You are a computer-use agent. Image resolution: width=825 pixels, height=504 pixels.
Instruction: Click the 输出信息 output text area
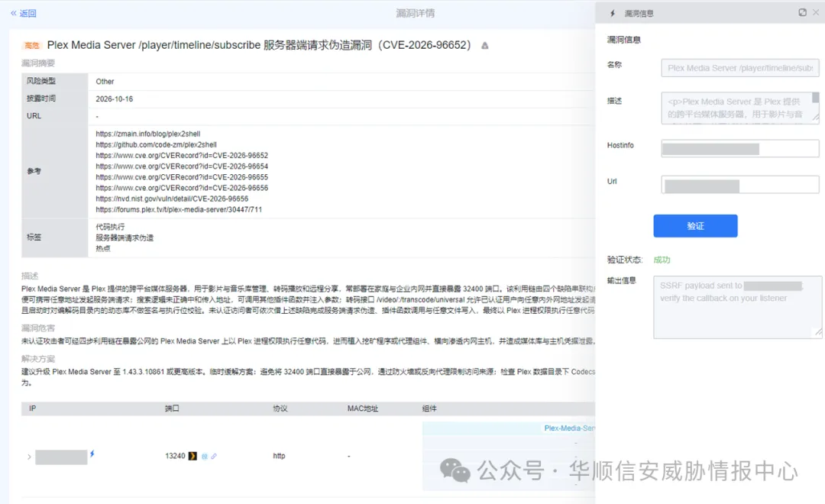tap(738, 307)
